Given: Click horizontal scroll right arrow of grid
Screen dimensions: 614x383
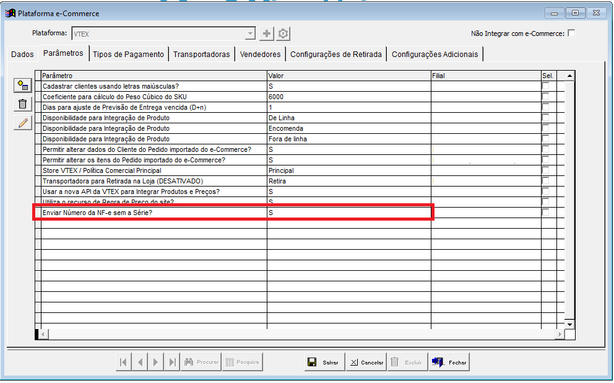Looking at the screenshot, I should (x=560, y=334).
